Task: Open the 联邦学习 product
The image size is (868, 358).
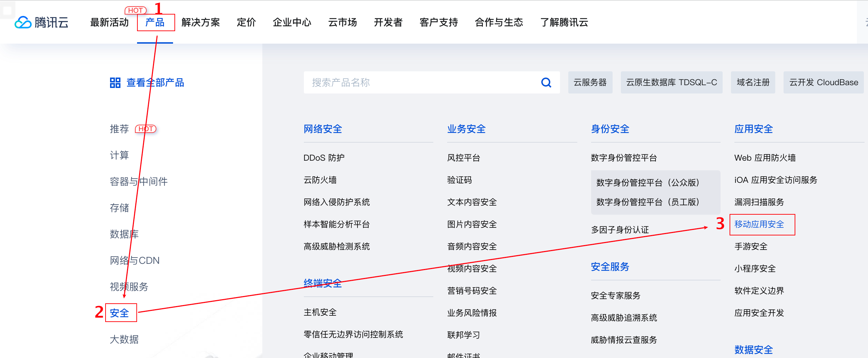Action: point(464,335)
